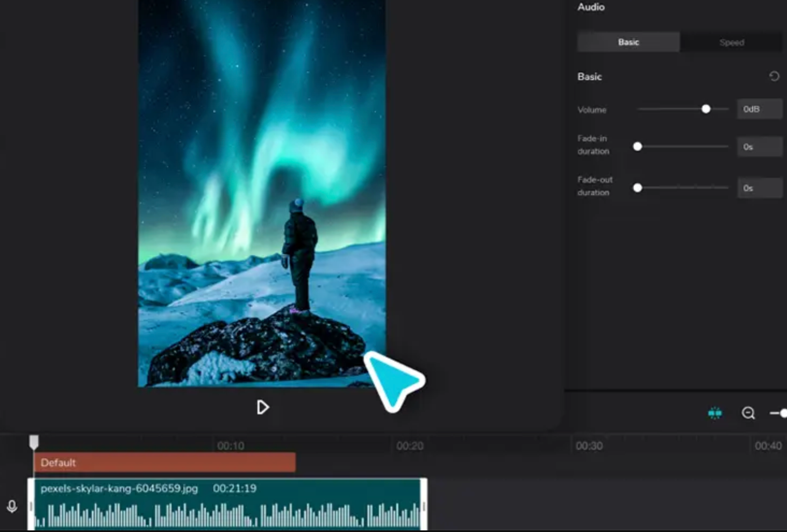Click the microphone record voiceover icon

[12, 506]
